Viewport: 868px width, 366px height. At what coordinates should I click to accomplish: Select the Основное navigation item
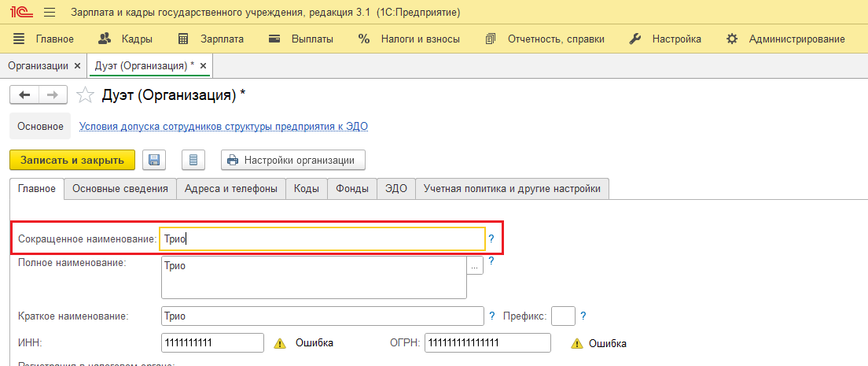(x=40, y=127)
